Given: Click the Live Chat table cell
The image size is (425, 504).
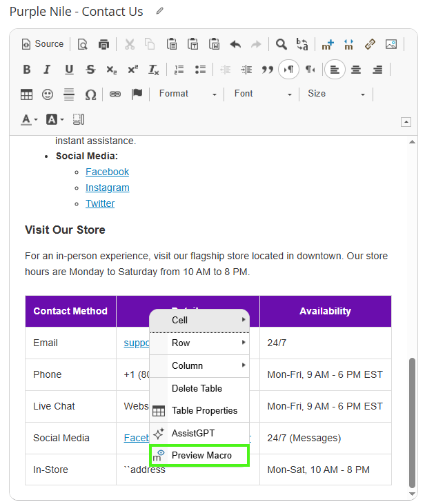Looking at the screenshot, I should click(70, 406).
